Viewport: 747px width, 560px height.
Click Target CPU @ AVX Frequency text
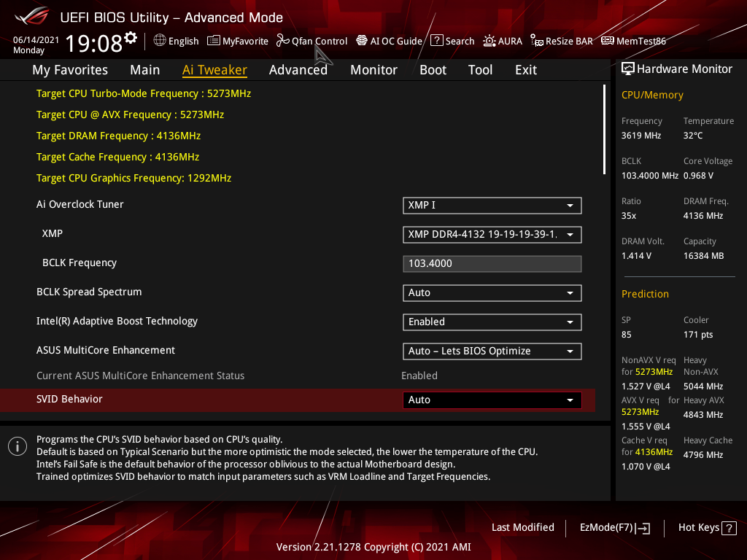[130, 114]
